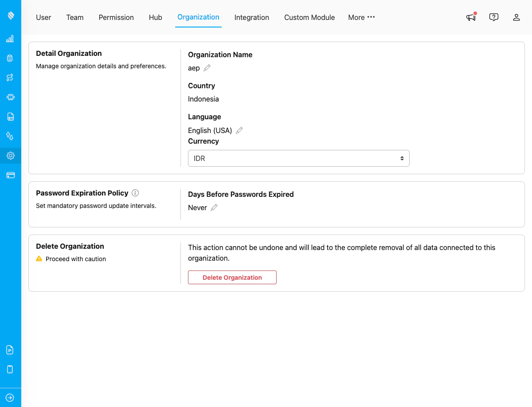Click 'Set mandatory password update intervals.' text
Image resolution: width=532 pixels, height=407 pixels.
point(96,206)
